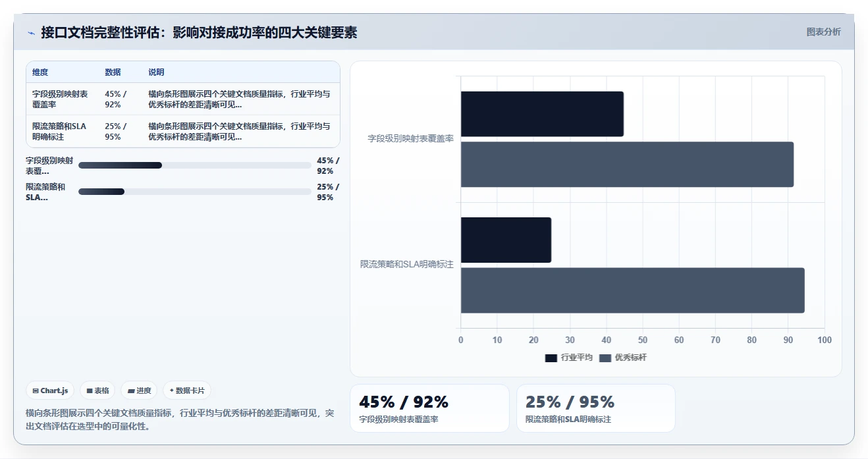Click the progress bar for 限流策略和SLA…
This screenshot has height=459, width=868.
[195, 192]
